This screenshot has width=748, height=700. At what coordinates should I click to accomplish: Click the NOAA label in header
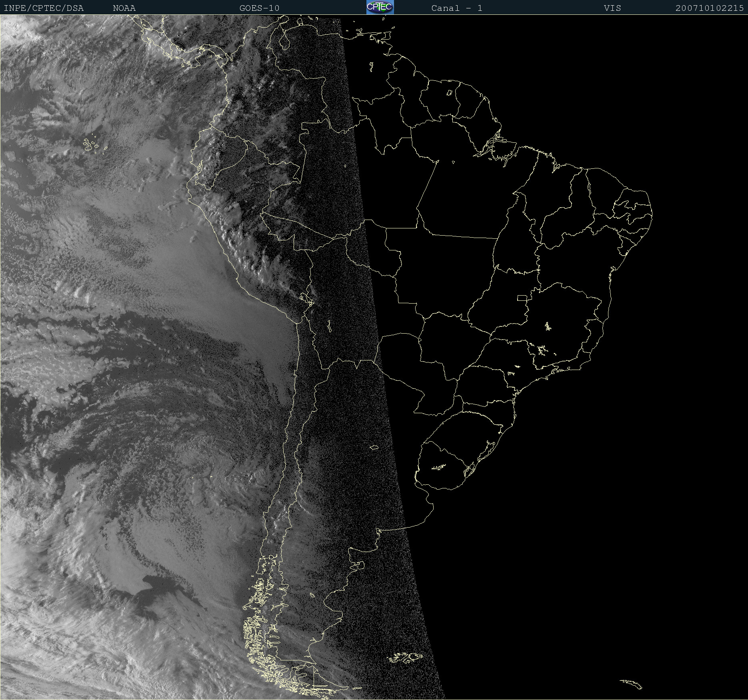click(124, 8)
